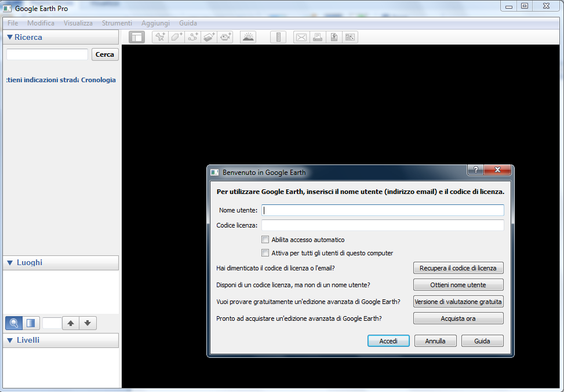Open the Visualizza menu
564x392 pixels.
coord(78,23)
